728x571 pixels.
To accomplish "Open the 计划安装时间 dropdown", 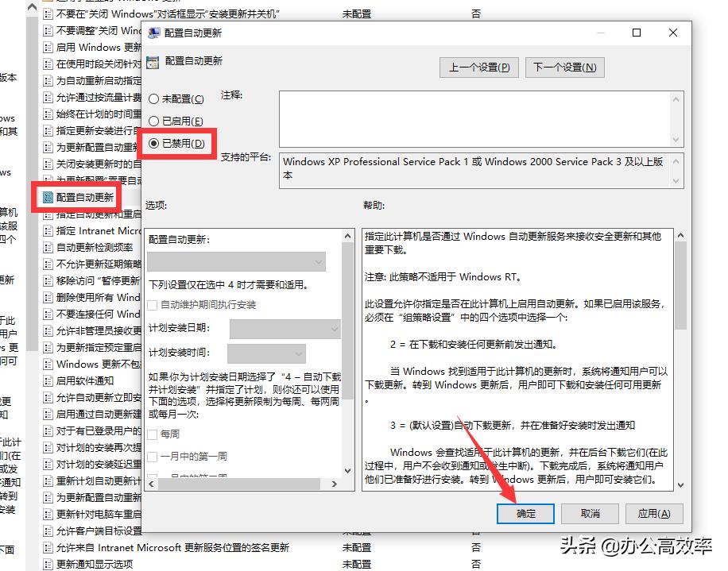I will click(x=266, y=353).
